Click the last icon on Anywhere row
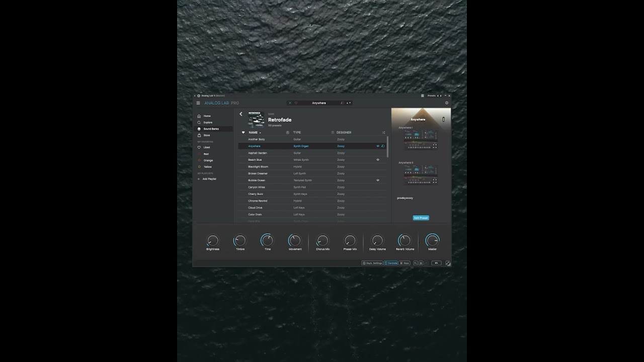Image resolution: width=644 pixels, height=362 pixels. tap(383, 146)
